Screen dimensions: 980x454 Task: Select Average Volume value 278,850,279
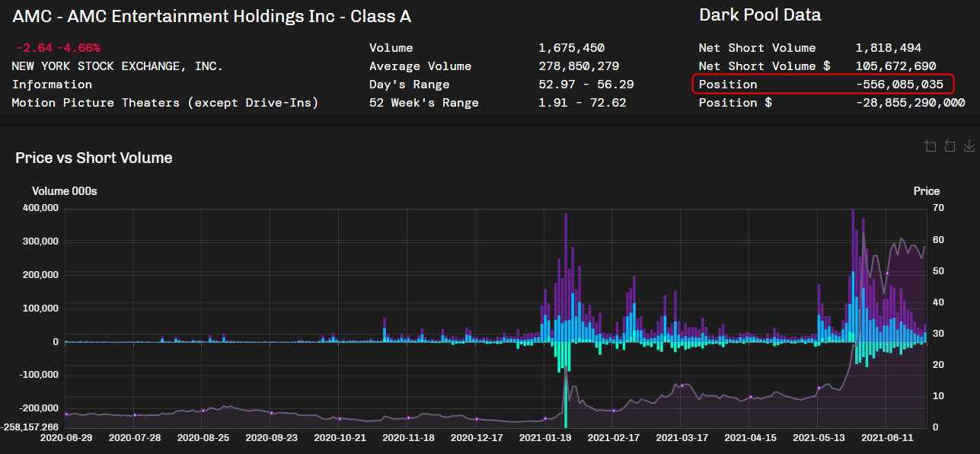[579, 66]
